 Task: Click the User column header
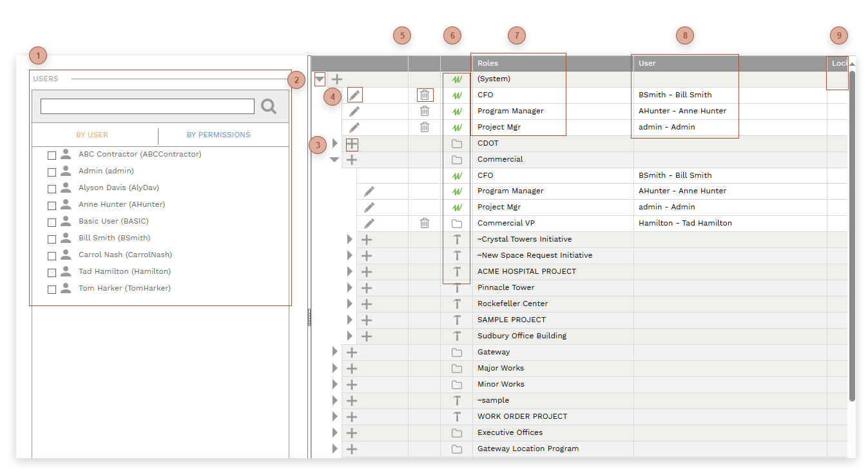684,63
